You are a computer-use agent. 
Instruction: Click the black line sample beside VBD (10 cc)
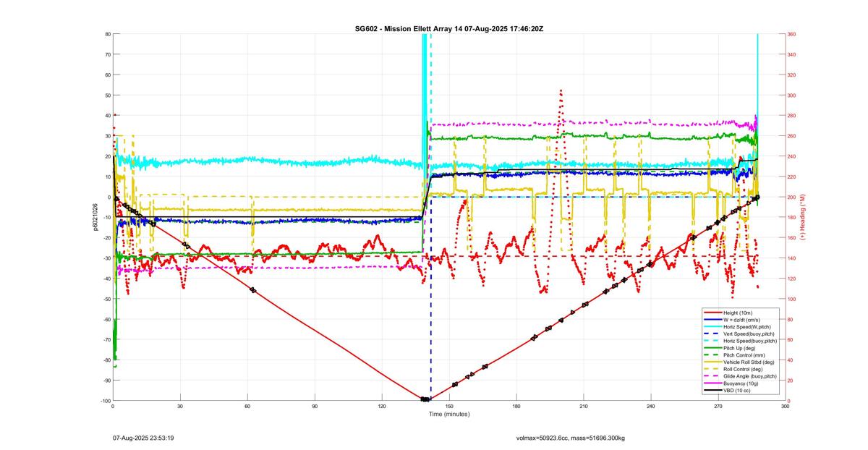tap(712, 390)
